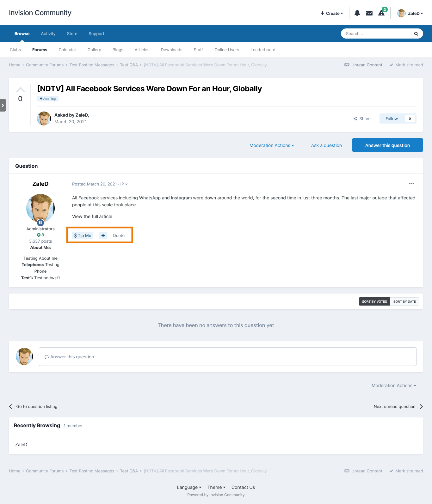Open the reports warning triangle icon
This screenshot has height=504, width=432.
click(381, 13)
